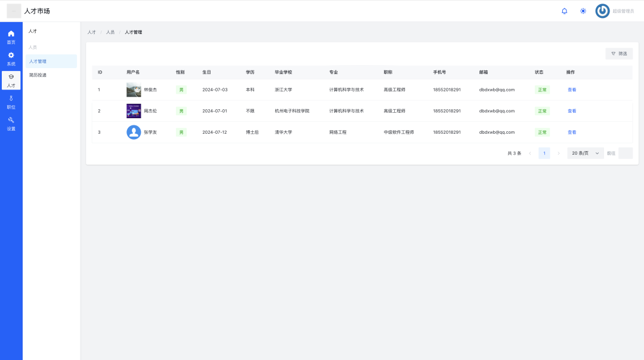Click the next page arrow
Image resolution: width=644 pixels, height=360 pixels.
click(559, 153)
